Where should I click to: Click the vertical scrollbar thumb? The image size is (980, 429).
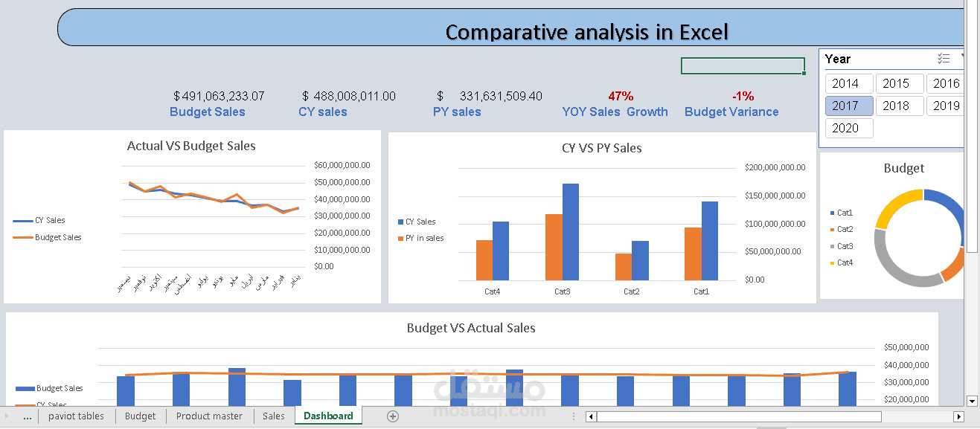pos(970,126)
